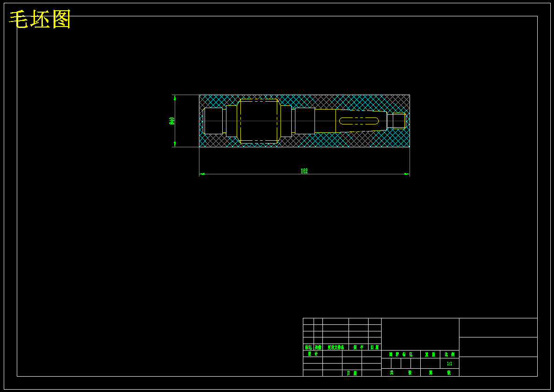
Task: Select the Ø40 diameter dimension text
Action: pyautogui.click(x=172, y=121)
